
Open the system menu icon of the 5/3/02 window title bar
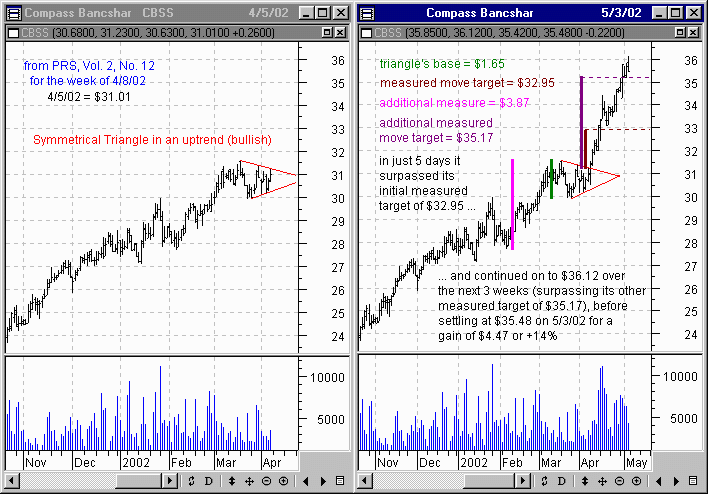[x=367, y=13]
